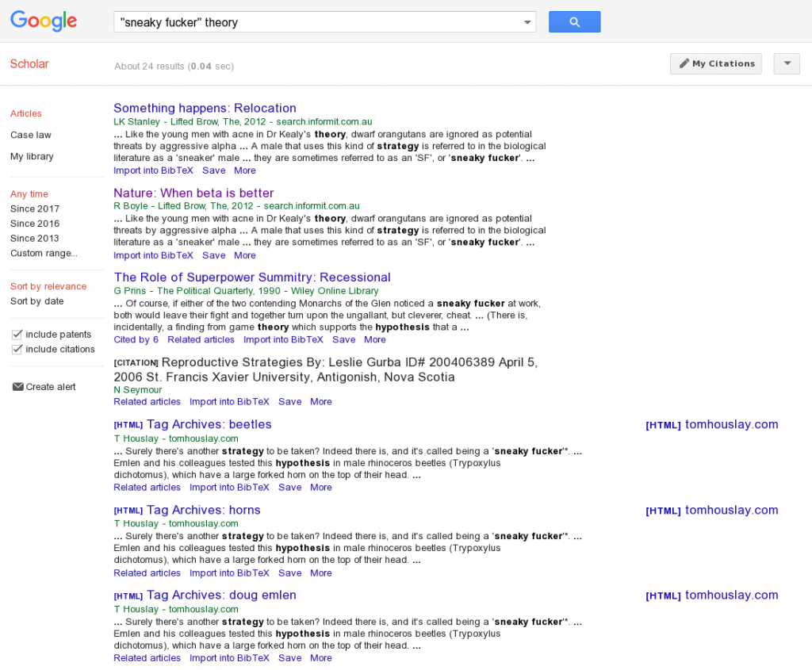Click the N Seymour author link
The width and height of the screenshot is (812, 670).
[x=138, y=390]
